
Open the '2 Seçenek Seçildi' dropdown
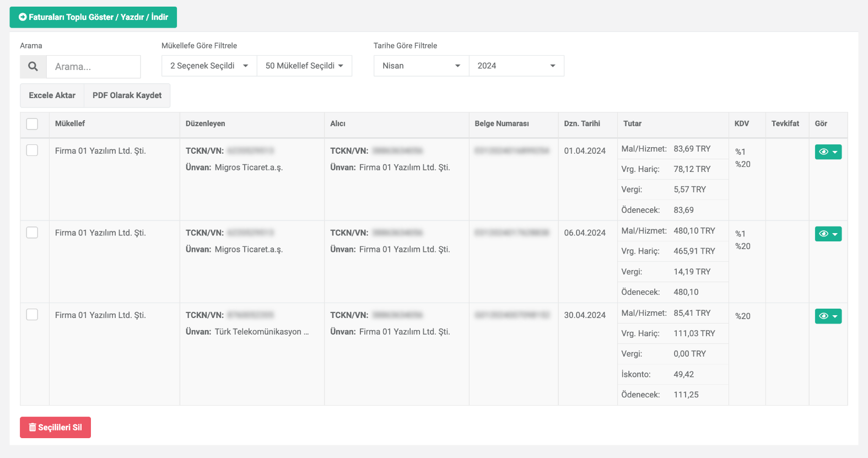point(209,66)
